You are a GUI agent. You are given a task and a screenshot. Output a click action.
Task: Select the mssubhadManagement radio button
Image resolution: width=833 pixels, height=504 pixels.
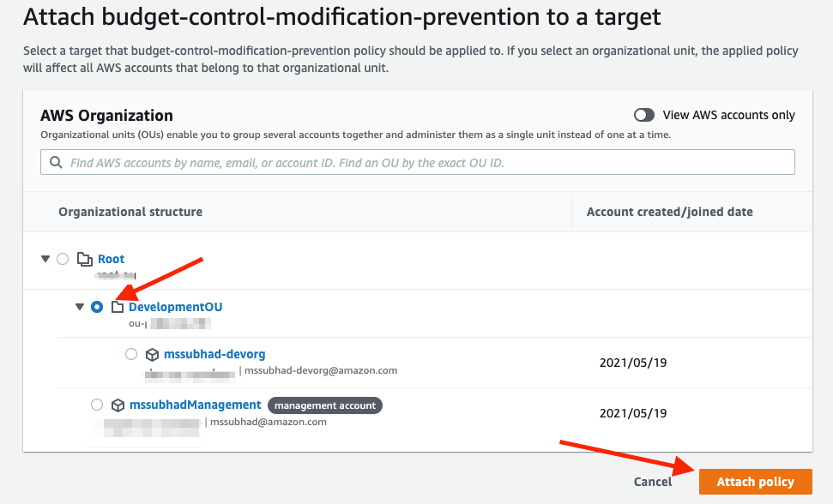(97, 405)
